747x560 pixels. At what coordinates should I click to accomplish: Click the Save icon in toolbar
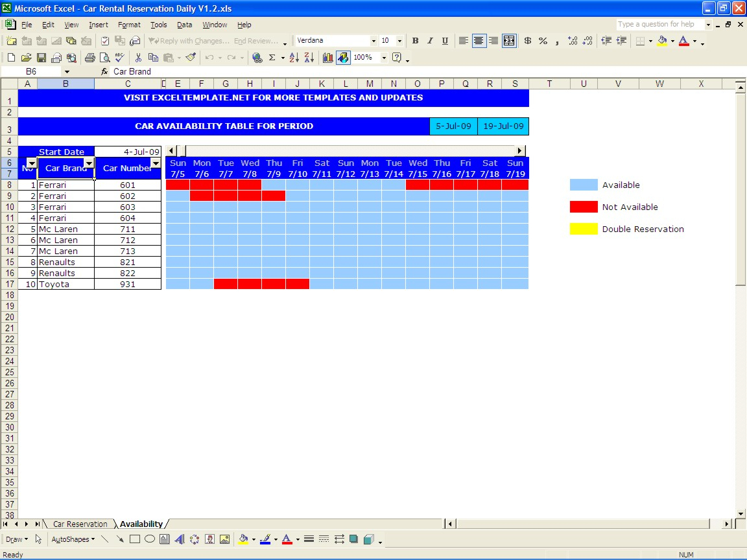(41, 58)
